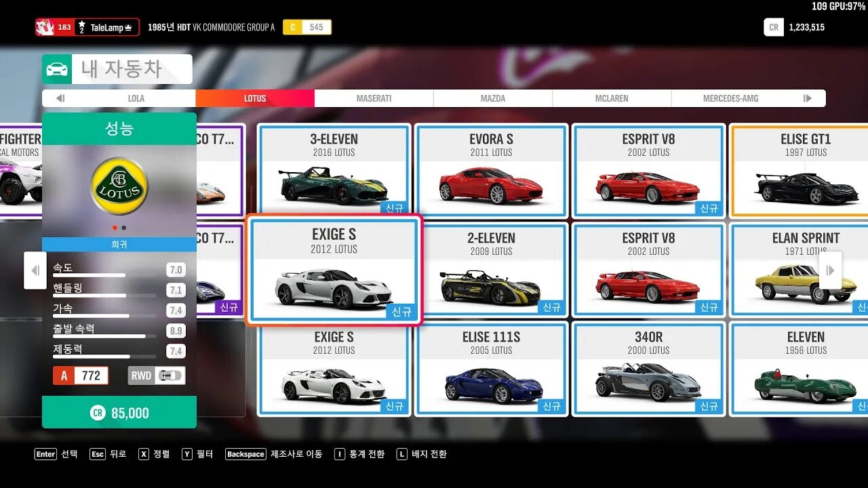Click the 1985 HDT VK Commodore Group A label

[x=212, y=28]
